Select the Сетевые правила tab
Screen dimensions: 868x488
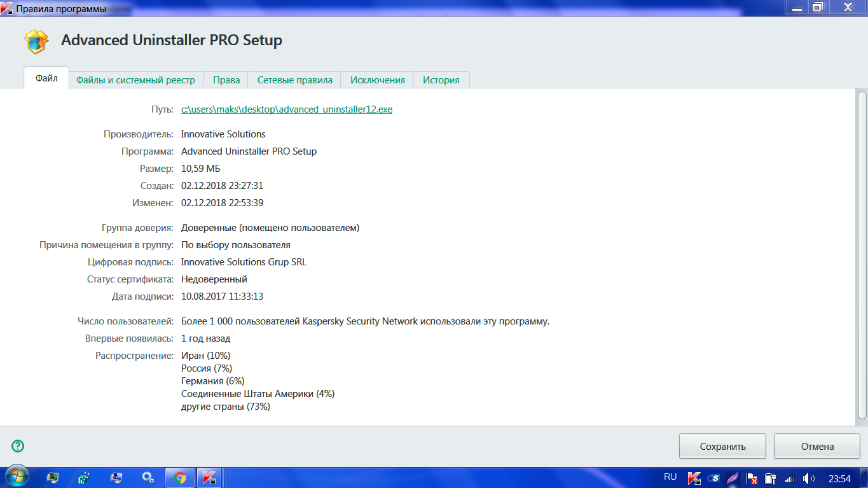(295, 80)
